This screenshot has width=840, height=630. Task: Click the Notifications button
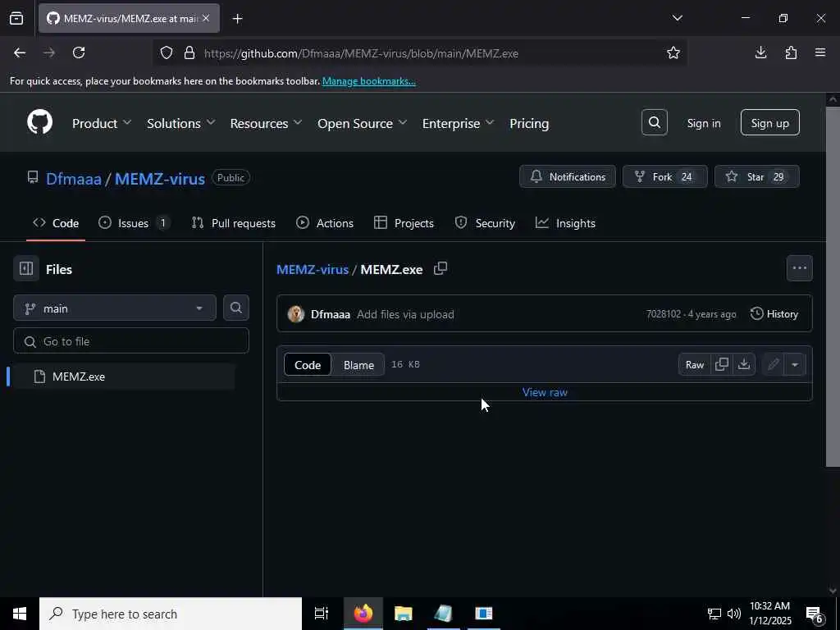568,176
